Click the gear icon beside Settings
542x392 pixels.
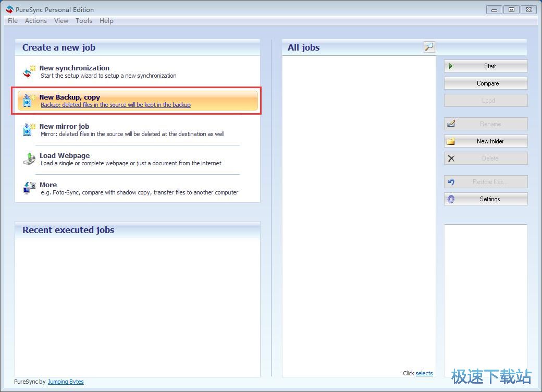pyautogui.click(x=451, y=199)
